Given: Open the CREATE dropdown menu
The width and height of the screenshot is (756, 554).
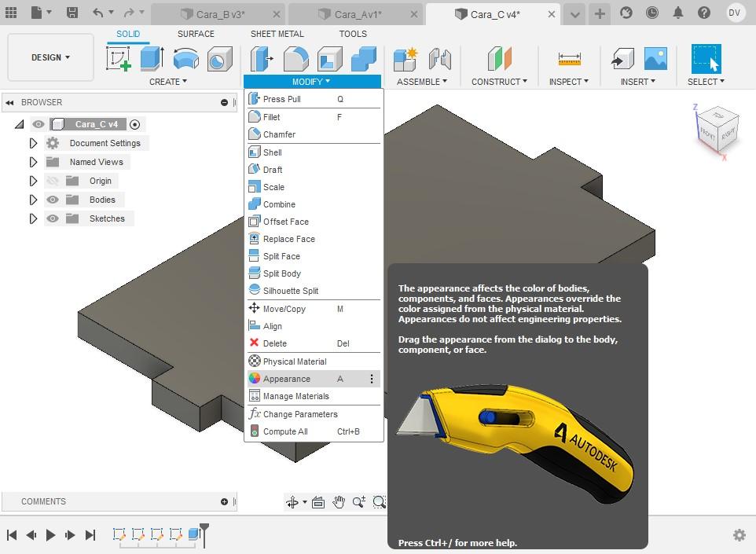Looking at the screenshot, I should coord(168,82).
